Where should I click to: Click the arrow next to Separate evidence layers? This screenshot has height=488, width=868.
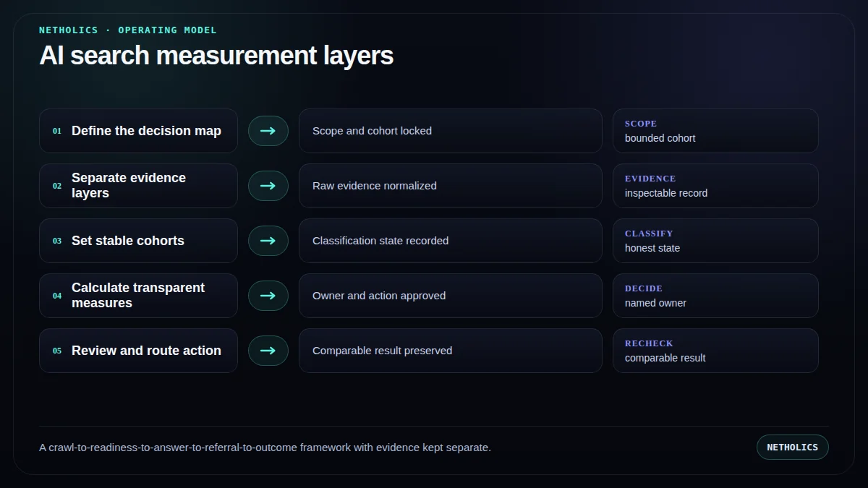[268, 186]
